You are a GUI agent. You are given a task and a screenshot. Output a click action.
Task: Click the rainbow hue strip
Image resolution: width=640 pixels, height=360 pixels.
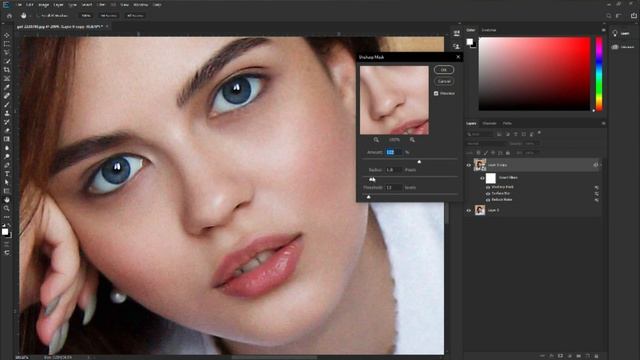tap(599, 74)
